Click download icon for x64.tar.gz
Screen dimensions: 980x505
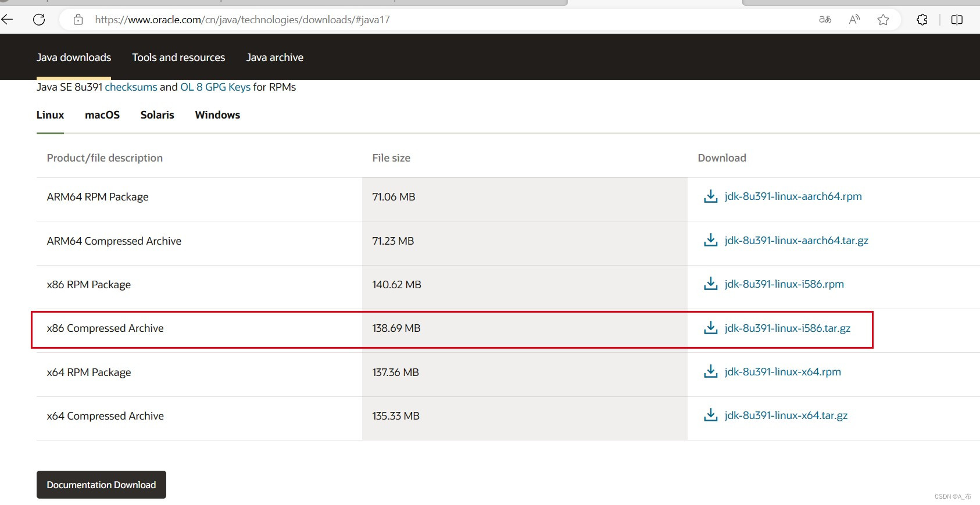pyautogui.click(x=710, y=415)
